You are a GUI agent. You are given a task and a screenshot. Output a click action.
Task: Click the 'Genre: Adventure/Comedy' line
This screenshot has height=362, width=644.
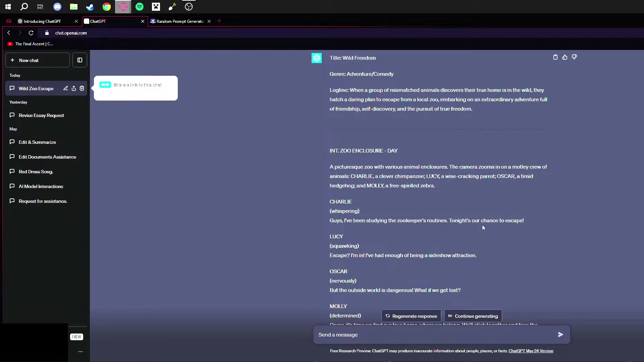point(362,74)
